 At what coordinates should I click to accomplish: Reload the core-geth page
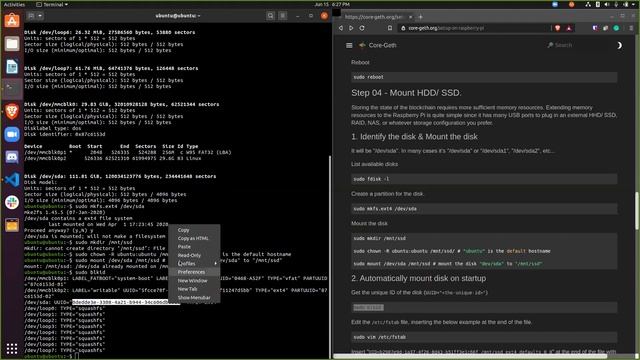[x=362, y=28]
